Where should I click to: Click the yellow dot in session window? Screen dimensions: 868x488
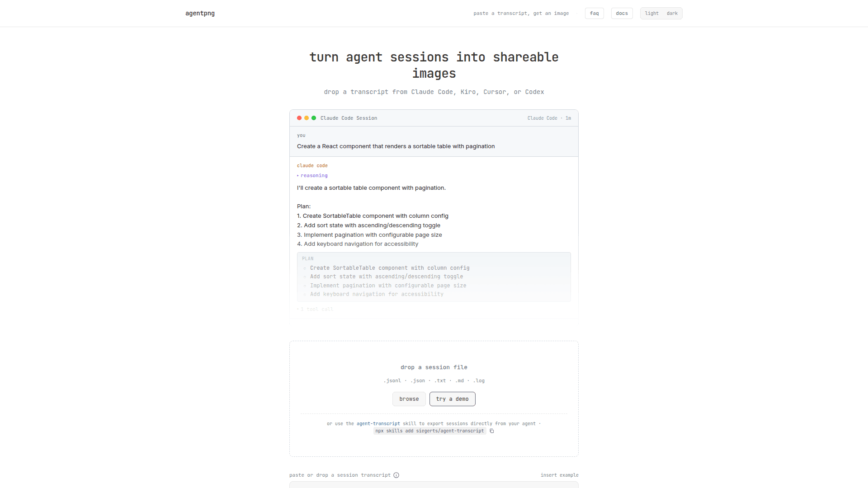point(307,118)
